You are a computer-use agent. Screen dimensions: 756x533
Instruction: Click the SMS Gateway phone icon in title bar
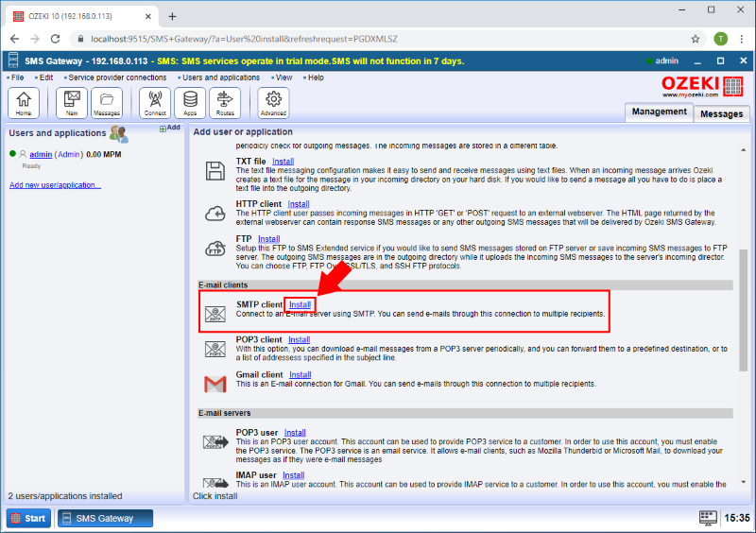(13, 60)
